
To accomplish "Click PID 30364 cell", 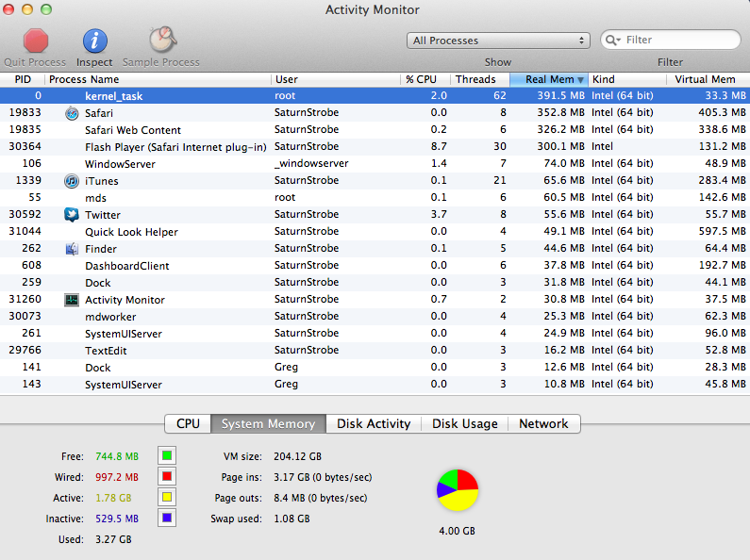I will click(x=25, y=147).
